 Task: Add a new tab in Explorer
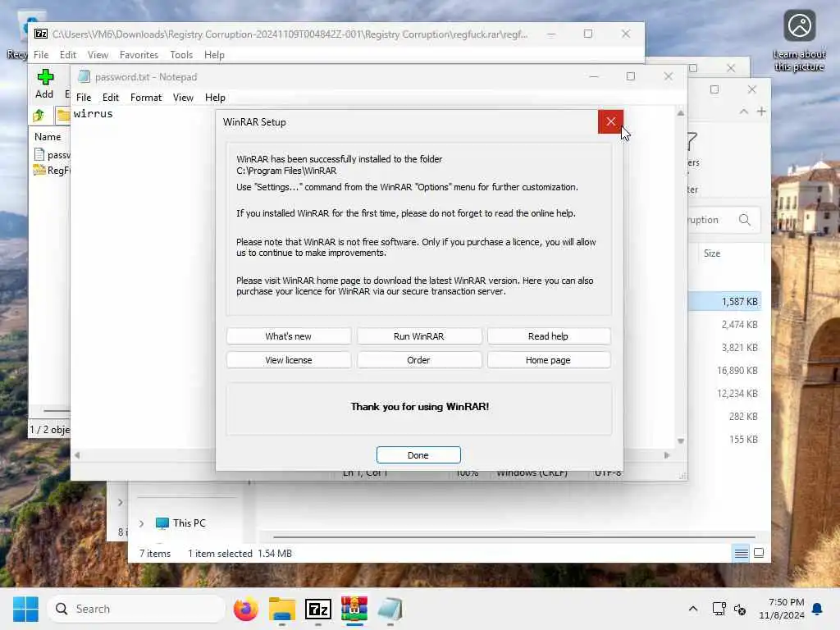click(761, 112)
